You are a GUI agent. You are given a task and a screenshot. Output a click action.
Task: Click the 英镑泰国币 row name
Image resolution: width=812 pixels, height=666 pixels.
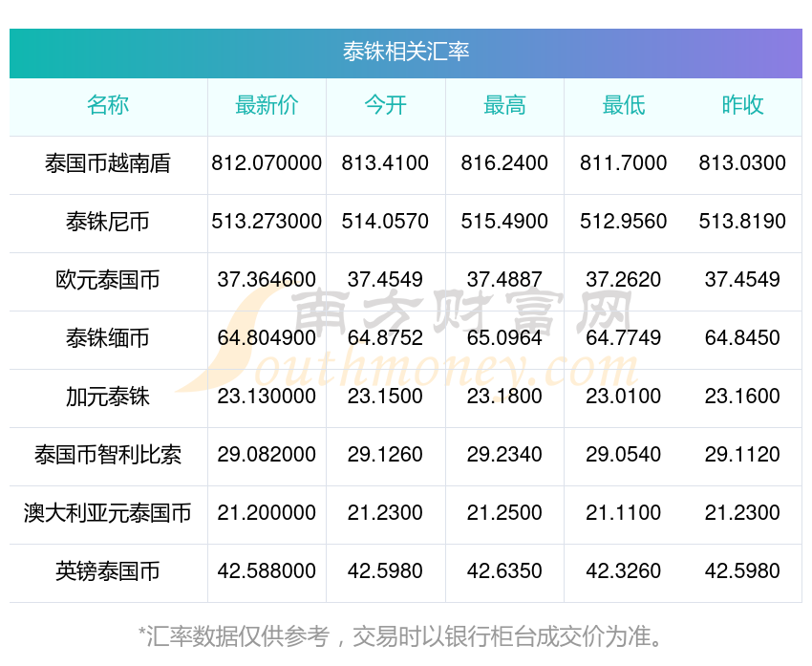pos(108,571)
